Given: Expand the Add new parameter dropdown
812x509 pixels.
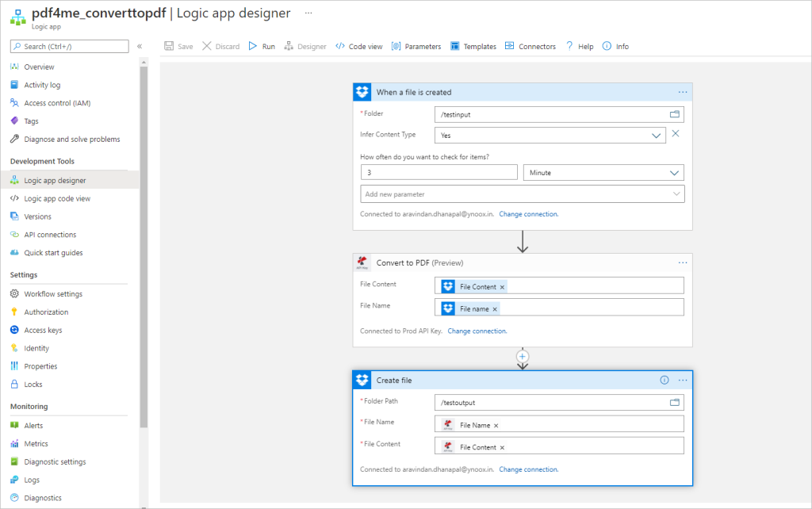Looking at the screenshot, I should coord(676,194).
